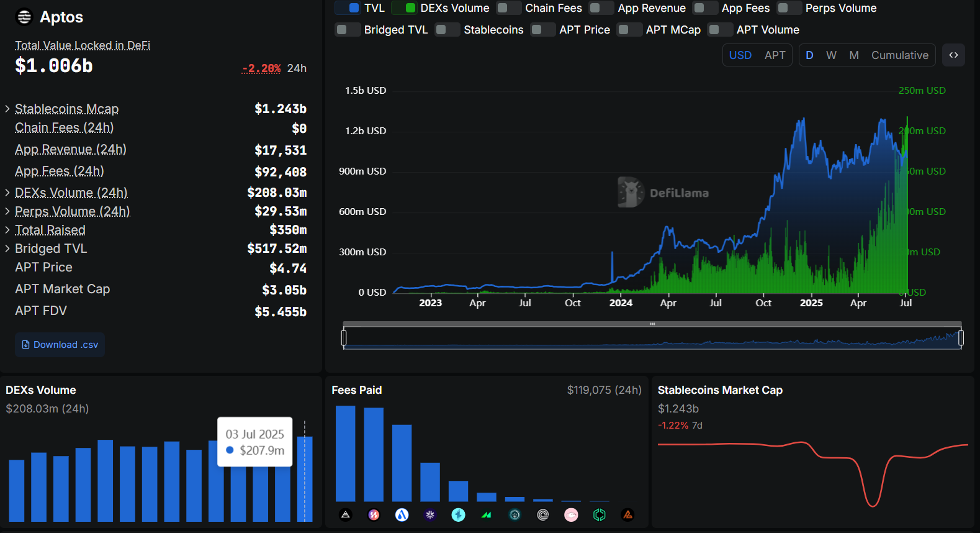The image size is (980, 533).
Task: Click the Total Value Locked in DeFi label
Action: coord(83,45)
